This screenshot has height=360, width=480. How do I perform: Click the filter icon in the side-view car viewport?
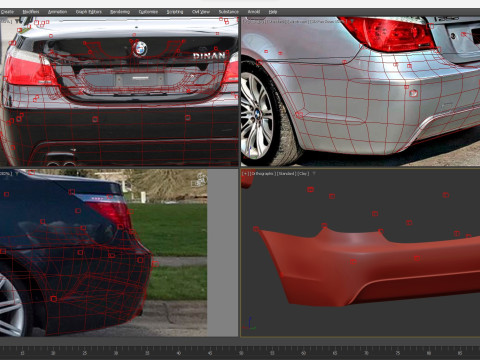pyautogui.click(x=17, y=174)
